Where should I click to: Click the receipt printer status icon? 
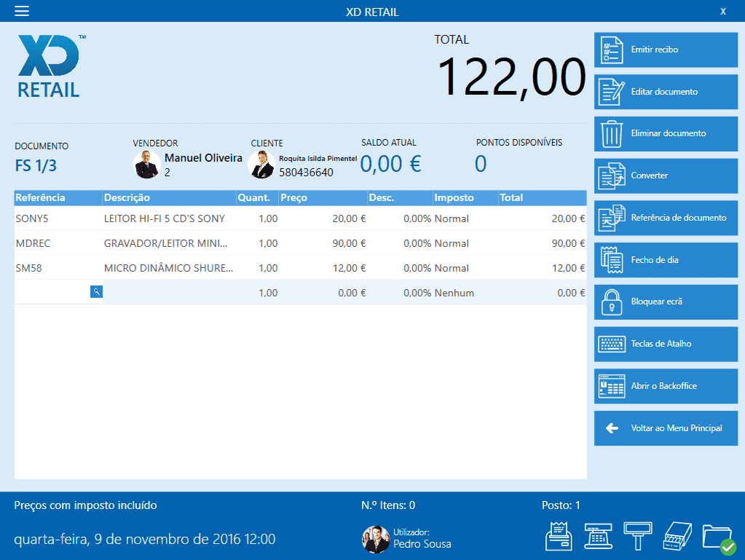click(559, 537)
